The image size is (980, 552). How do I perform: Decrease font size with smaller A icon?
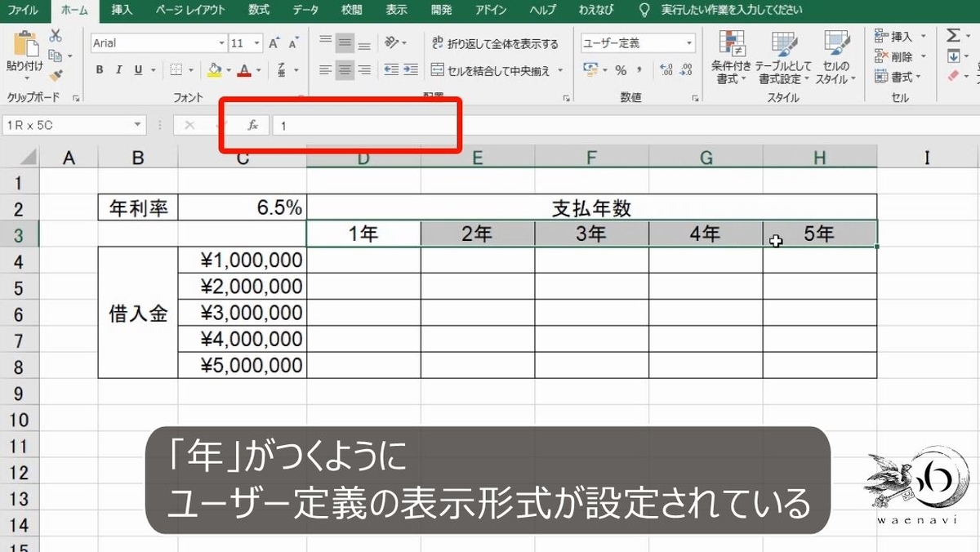292,43
